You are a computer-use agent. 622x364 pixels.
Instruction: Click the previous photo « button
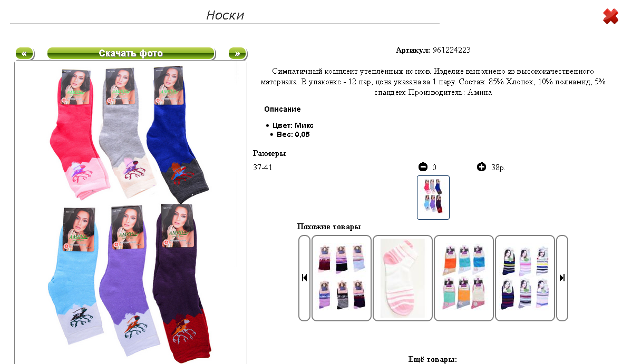(x=25, y=54)
